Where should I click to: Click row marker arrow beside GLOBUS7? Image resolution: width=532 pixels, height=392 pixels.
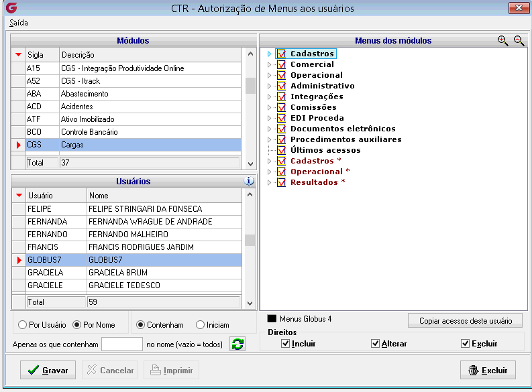point(19,260)
